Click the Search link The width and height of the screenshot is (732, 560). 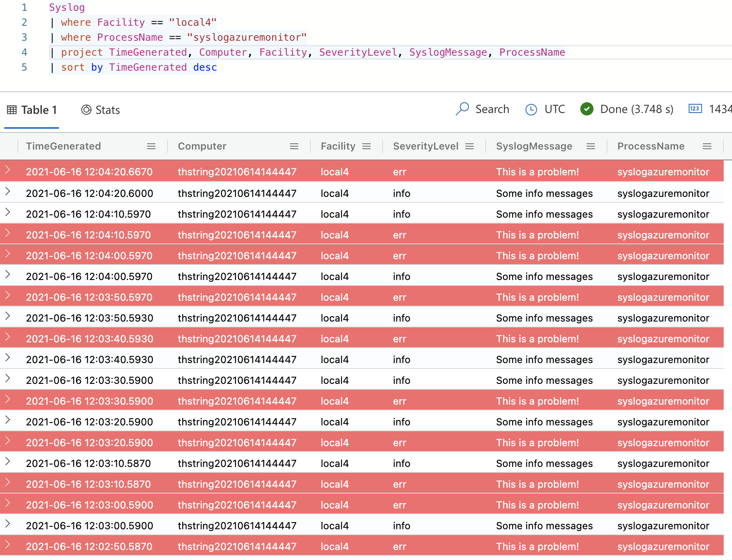tap(493, 109)
